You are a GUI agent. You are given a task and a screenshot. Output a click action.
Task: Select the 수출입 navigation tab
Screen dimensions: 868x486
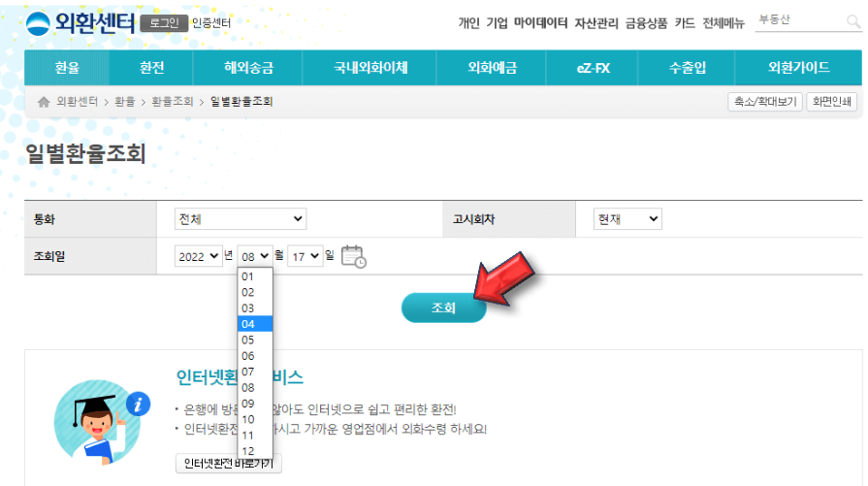tap(687, 68)
